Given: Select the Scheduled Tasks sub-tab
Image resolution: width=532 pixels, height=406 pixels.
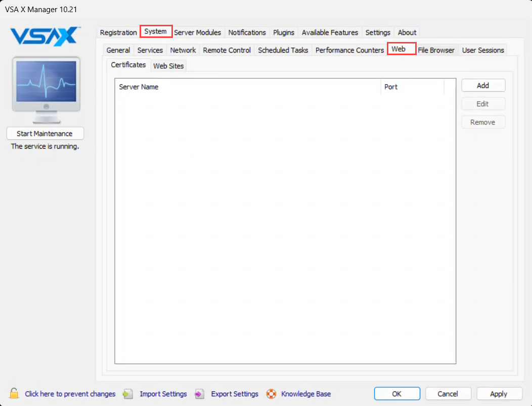Looking at the screenshot, I should 283,50.
